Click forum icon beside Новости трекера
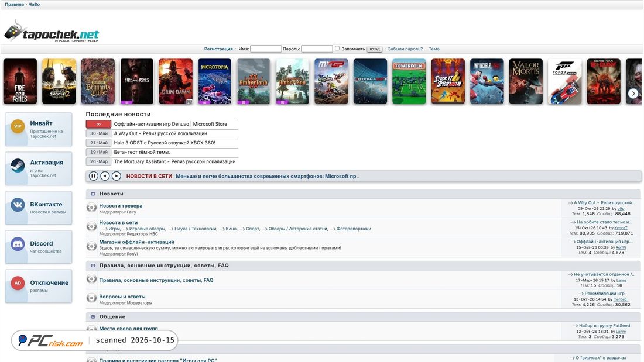The image size is (644, 362). 91,207
